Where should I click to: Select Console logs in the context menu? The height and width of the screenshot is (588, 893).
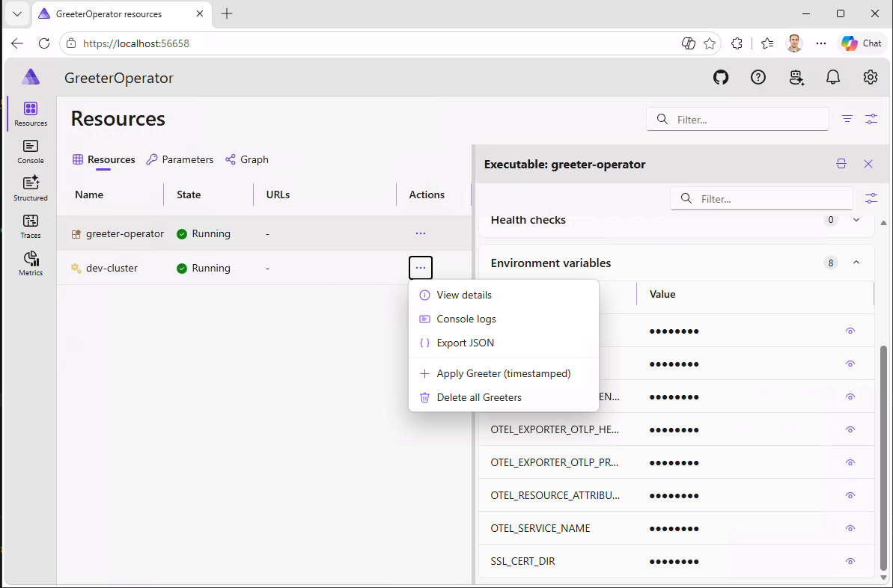[x=504, y=319]
